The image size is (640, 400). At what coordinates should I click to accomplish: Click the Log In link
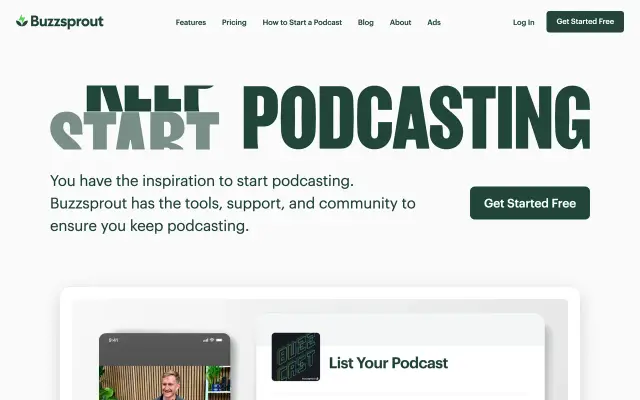click(524, 22)
